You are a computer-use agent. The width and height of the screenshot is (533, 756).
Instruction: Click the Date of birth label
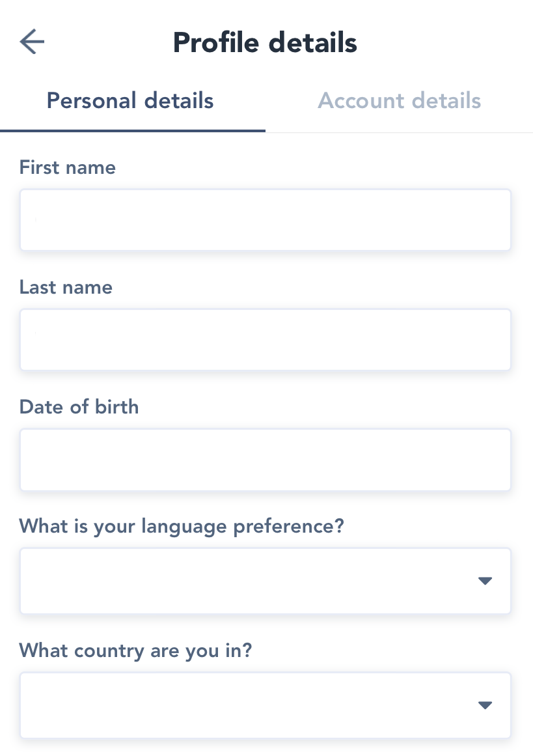(x=79, y=407)
